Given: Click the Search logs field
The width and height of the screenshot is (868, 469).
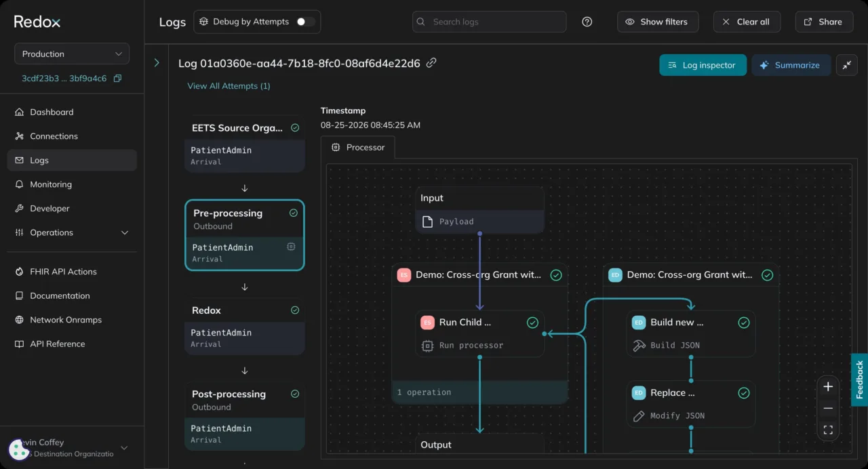Looking at the screenshot, I should 489,22.
